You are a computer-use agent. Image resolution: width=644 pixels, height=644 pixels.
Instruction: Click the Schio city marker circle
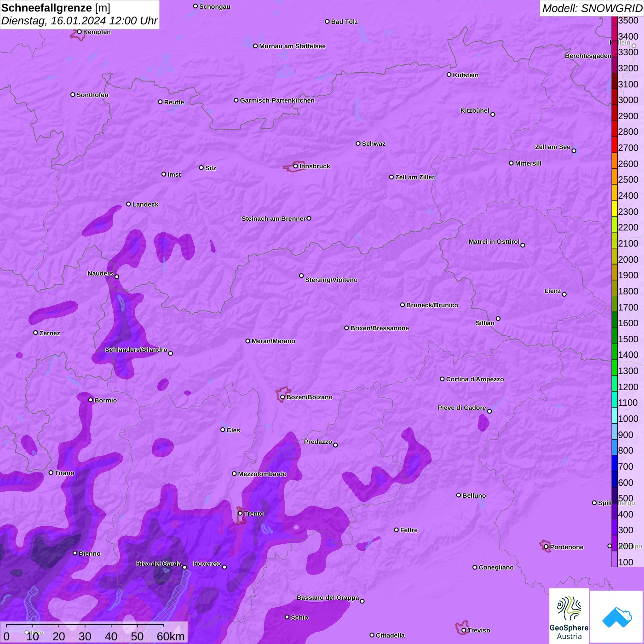coord(287,617)
